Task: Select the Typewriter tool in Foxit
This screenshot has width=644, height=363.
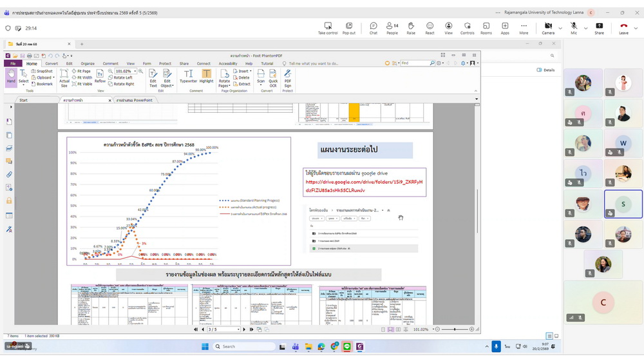Action: 188,77
